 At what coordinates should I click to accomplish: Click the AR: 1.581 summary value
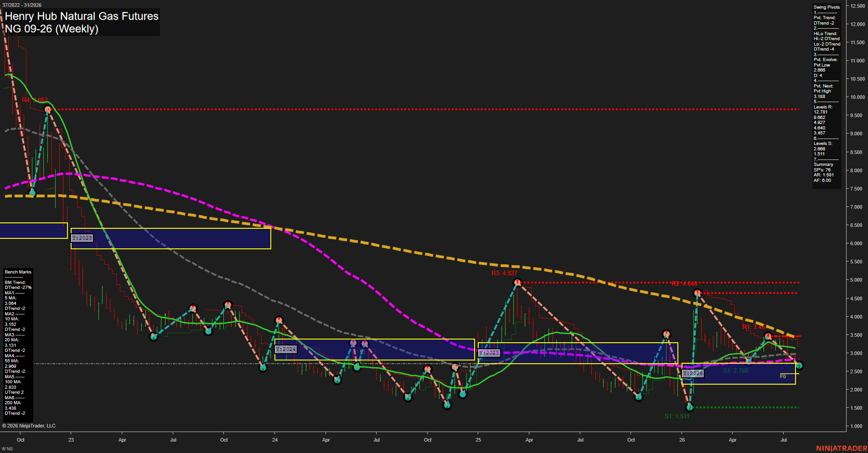(823, 175)
